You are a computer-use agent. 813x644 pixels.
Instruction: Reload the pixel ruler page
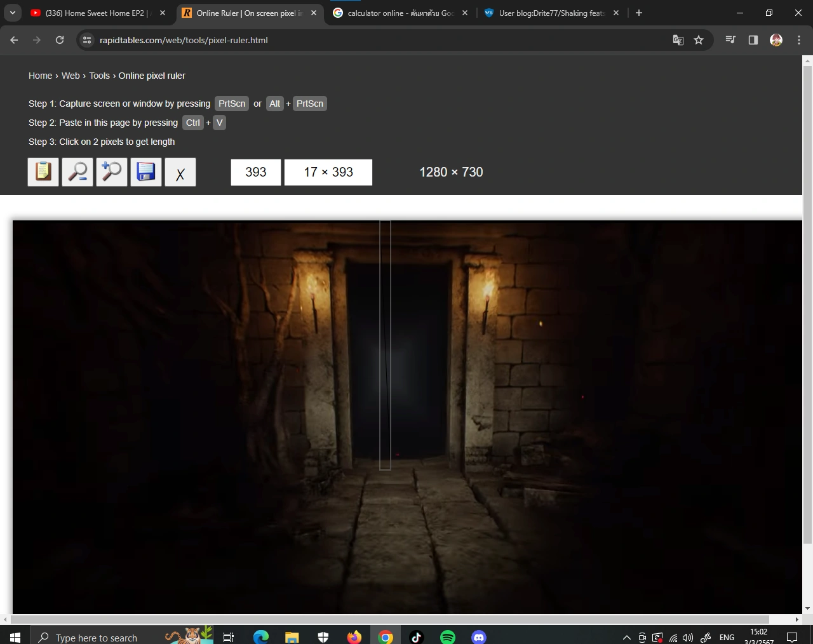click(60, 40)
